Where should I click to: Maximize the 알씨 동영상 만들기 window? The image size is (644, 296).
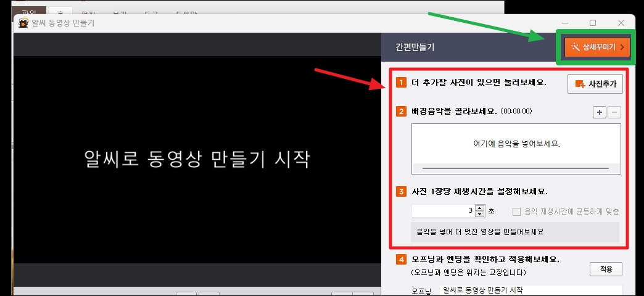[593, 23]
